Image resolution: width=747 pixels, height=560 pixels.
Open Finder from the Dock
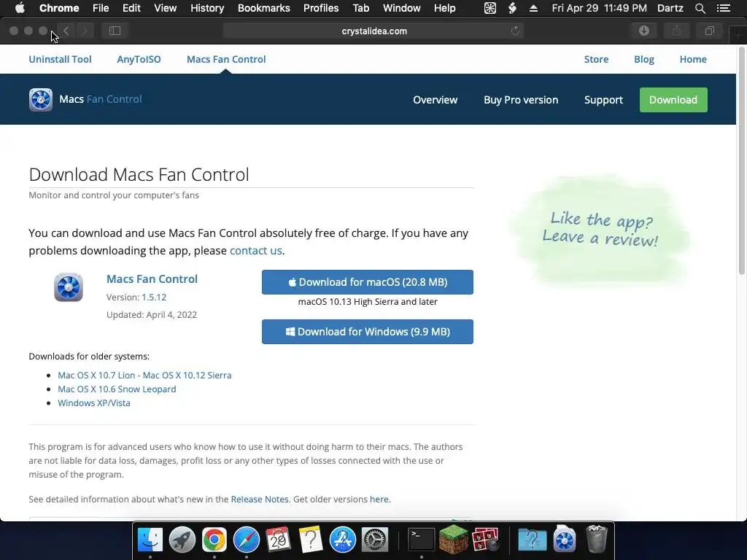pyautogui.click(x=150, y=540)
